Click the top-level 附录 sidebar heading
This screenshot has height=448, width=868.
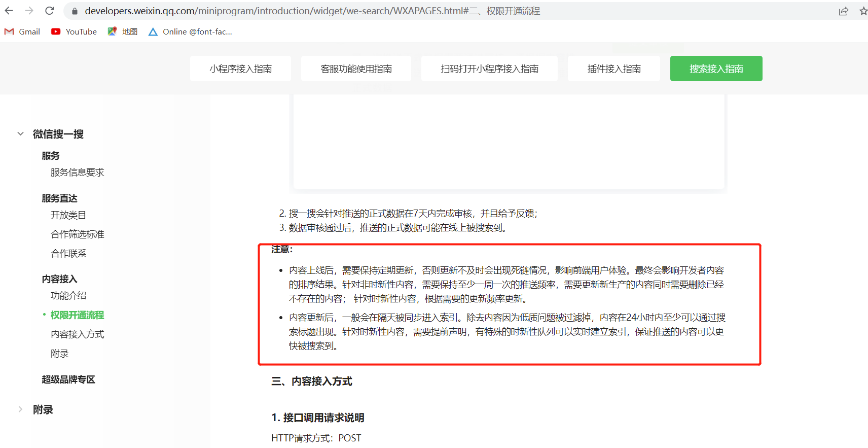(43, 409)
